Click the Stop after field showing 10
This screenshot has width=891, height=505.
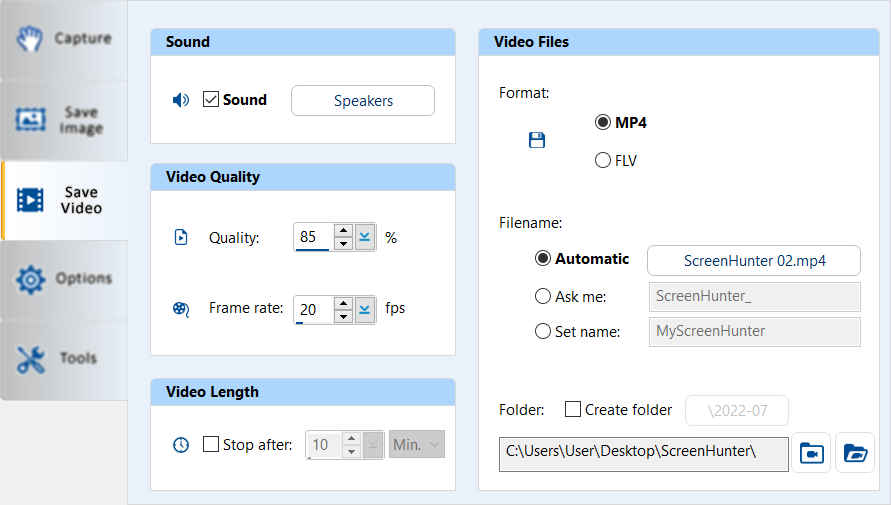[x=324, y=445]
